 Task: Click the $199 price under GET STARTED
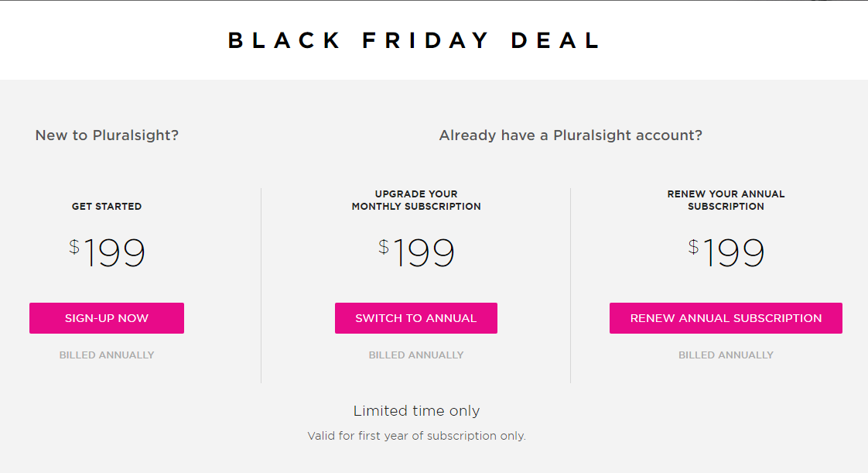[107, 252]
